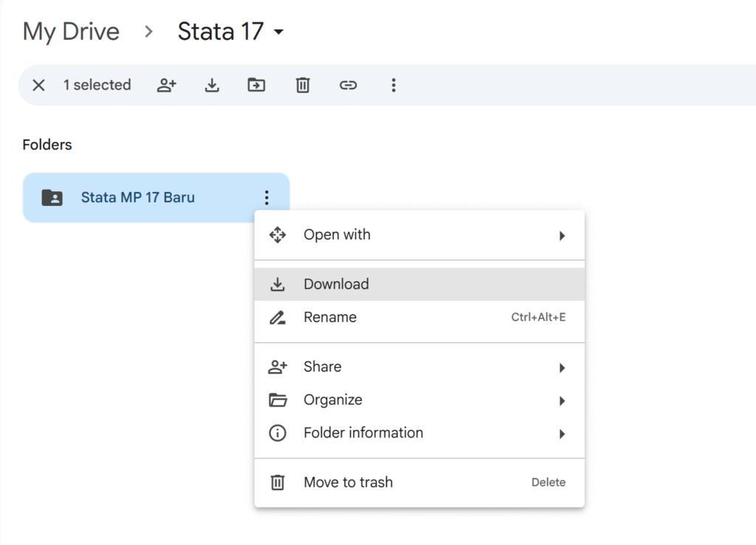Select Move to trash menu entry
Image resolution: width=756 pixels, height=545 pixels.
(x=419, y=482)
